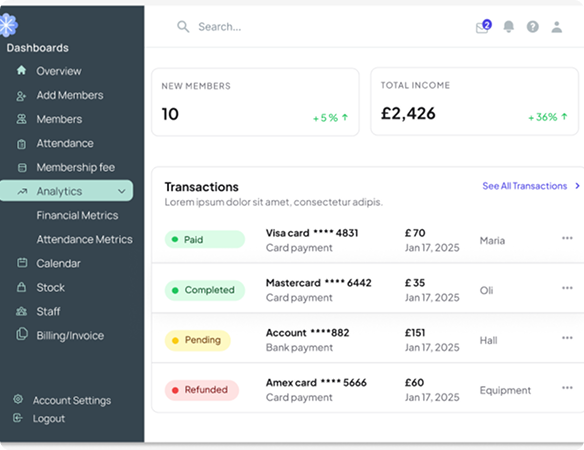This screenshot has height=450, width=584.
Task: Click the Logout icon
Action: tap(18, 418)
